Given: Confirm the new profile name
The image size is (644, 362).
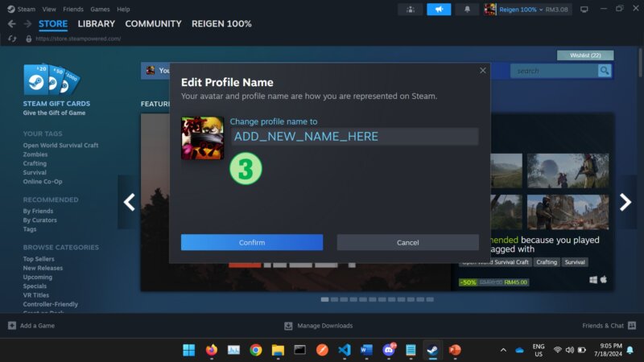Looking at the screenshot, I should point(252,243).
